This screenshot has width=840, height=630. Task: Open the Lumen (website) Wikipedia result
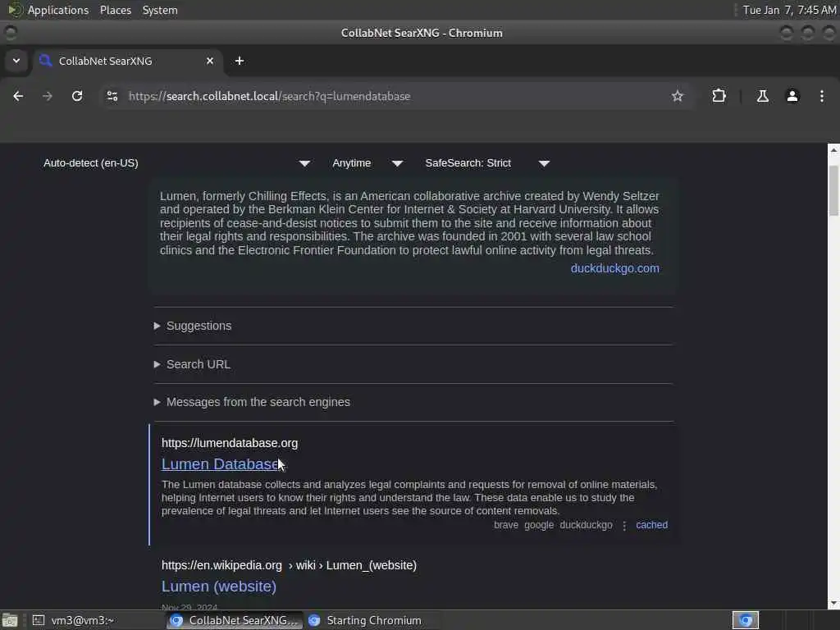coord(218,587)
